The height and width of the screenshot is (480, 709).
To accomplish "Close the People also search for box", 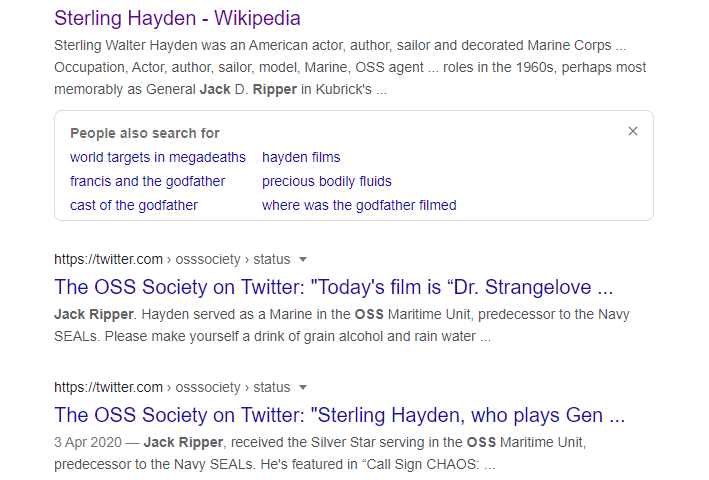I will tap(632, 131).
